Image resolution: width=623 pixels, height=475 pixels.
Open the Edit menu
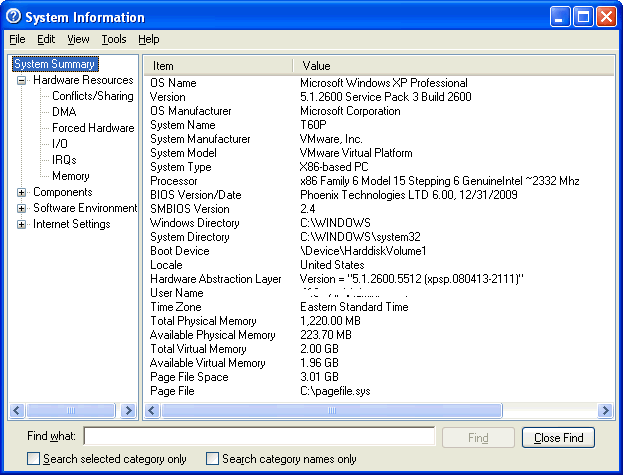46,39
